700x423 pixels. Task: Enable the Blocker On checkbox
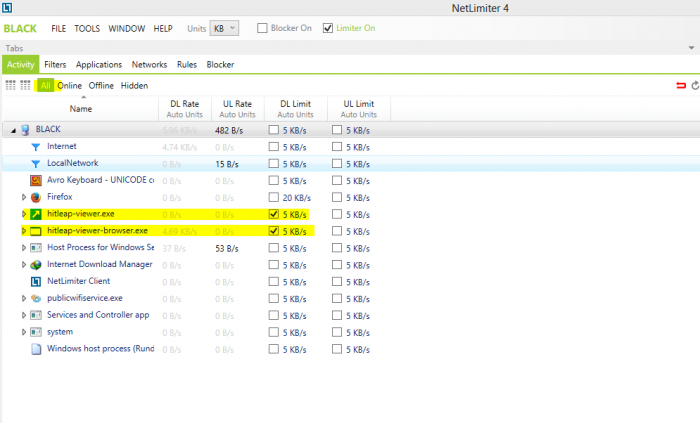[x=262, y=28]
